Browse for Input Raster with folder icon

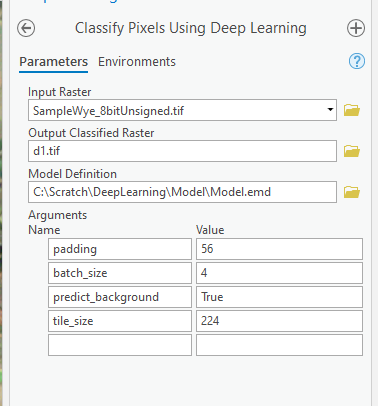pyautogui.click(x=352, y=110)
